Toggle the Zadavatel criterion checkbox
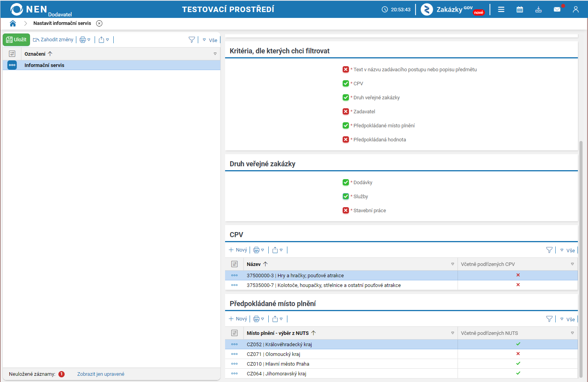The width and height of the screenshot is (588, 382). pos(346,111)
